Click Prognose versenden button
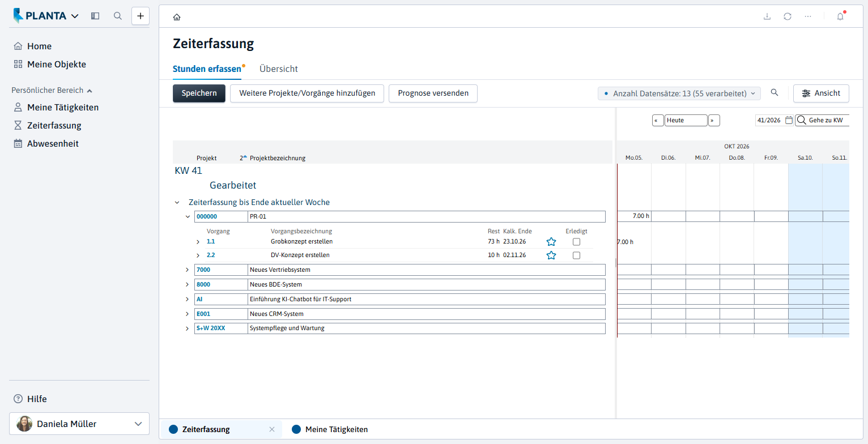868x444 pixels. [433, 93]
